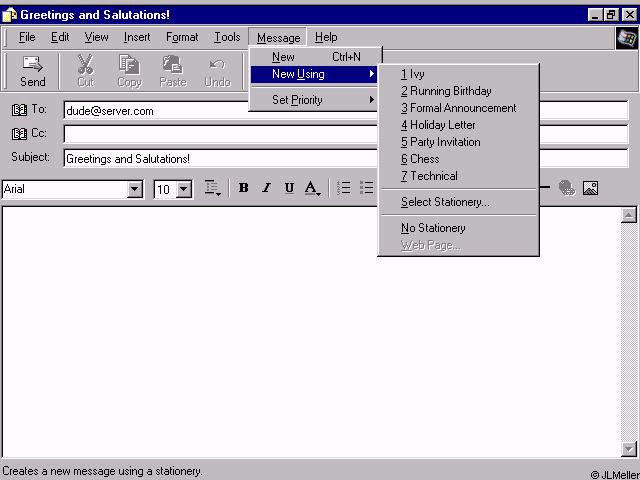
Task: Open address book beside Cc field
Action: [x=19, y=133]
